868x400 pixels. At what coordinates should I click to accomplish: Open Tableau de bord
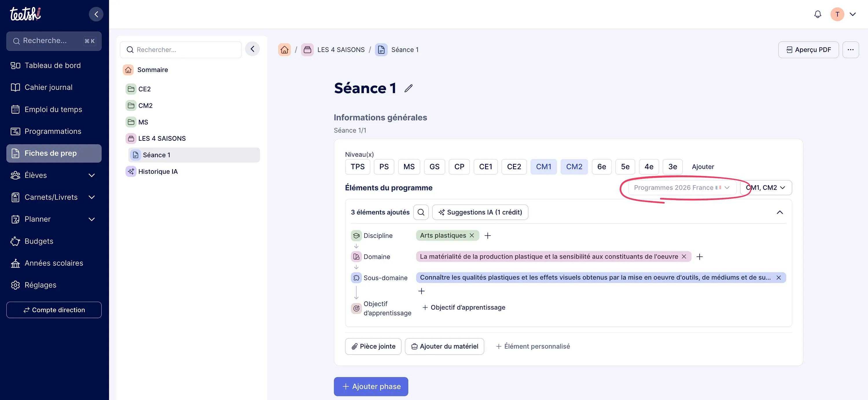tap(54, 66)
